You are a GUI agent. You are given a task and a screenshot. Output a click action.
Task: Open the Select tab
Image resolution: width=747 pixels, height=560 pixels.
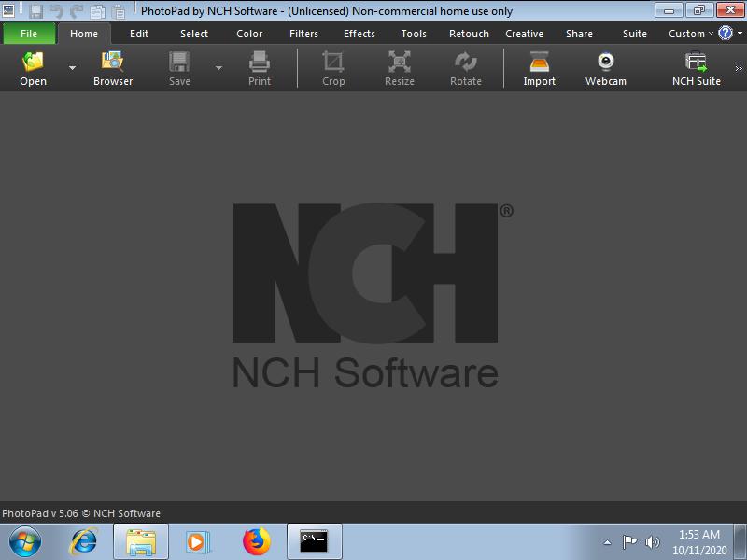pos(194,34)
